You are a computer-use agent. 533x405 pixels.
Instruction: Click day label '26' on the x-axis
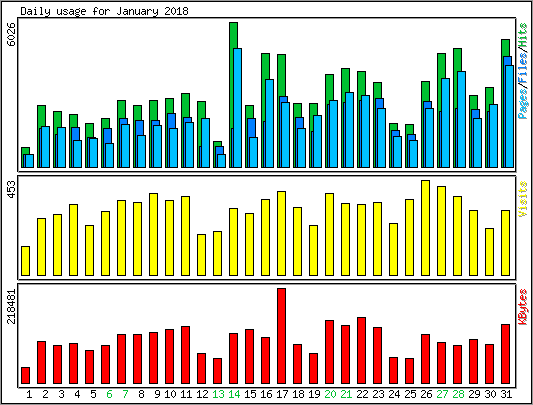pyautogui.click(x=426, y=394)
